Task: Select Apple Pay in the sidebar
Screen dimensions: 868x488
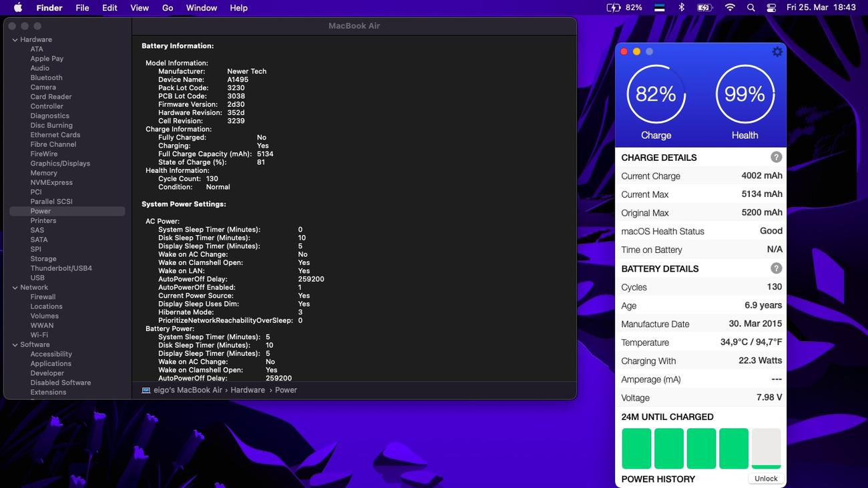Action: click(x=47, y=59)
